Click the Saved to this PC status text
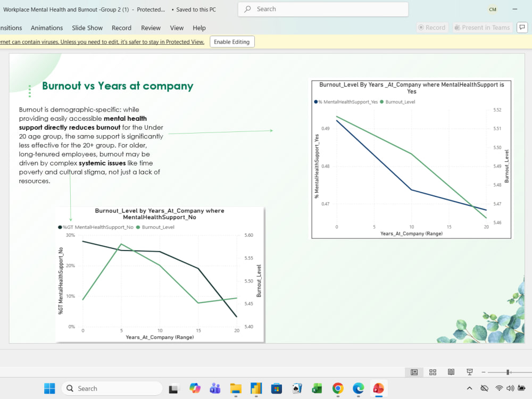 point(196,10)
